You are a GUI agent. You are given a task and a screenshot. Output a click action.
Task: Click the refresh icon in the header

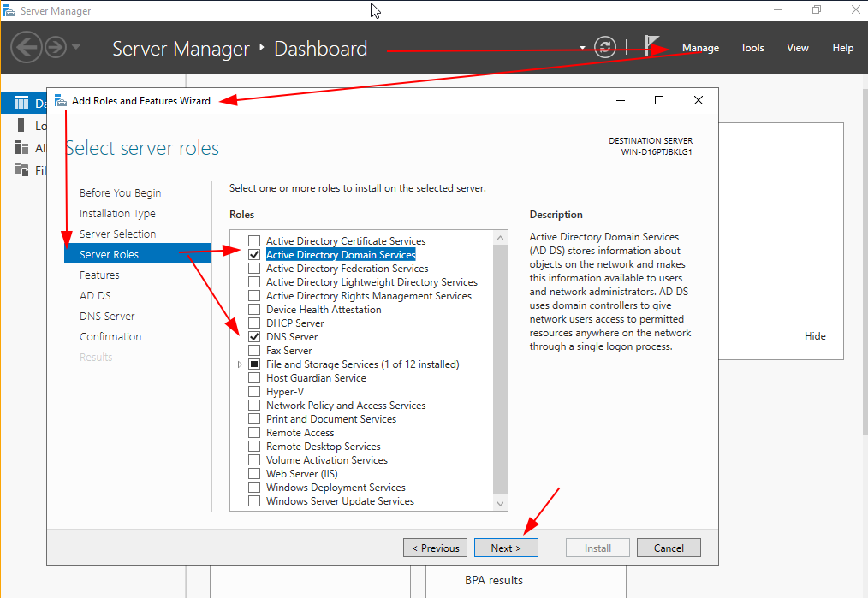(605, 48)
